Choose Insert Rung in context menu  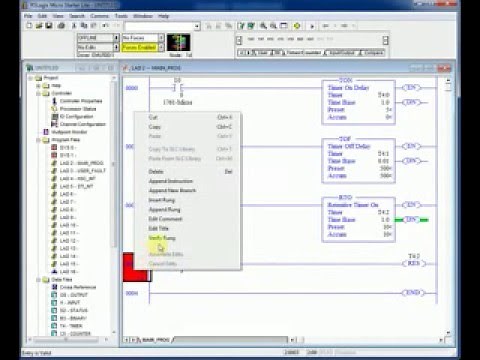tap(162, 200)
